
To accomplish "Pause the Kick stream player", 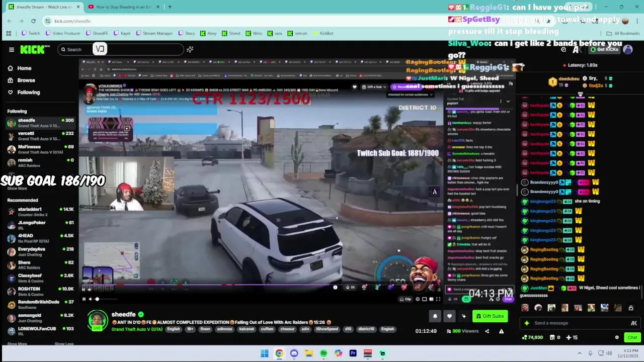I will pos(84,299).
